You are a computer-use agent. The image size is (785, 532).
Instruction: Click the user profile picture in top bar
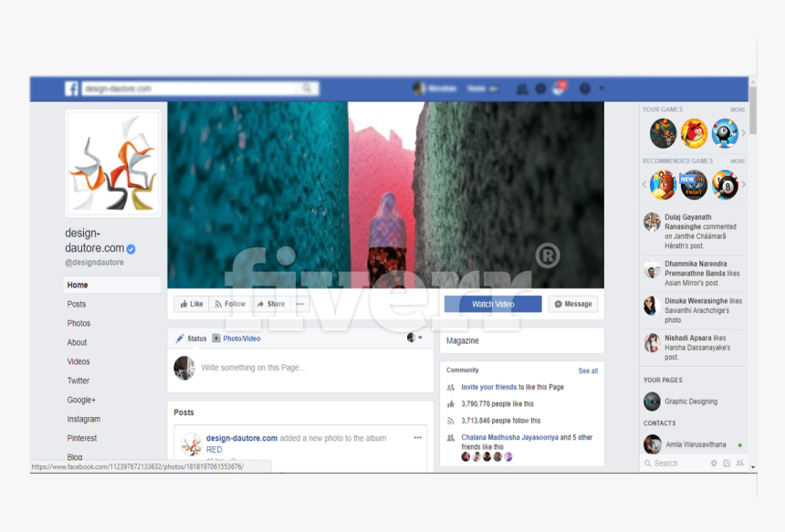pos(419,89)
